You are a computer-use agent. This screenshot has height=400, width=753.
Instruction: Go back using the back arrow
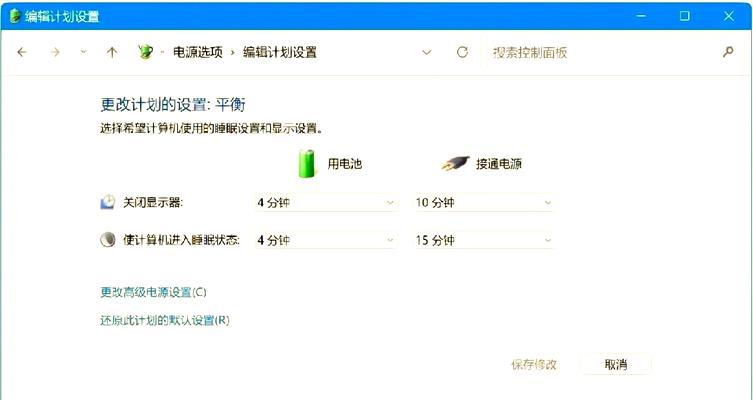(22, 52)
